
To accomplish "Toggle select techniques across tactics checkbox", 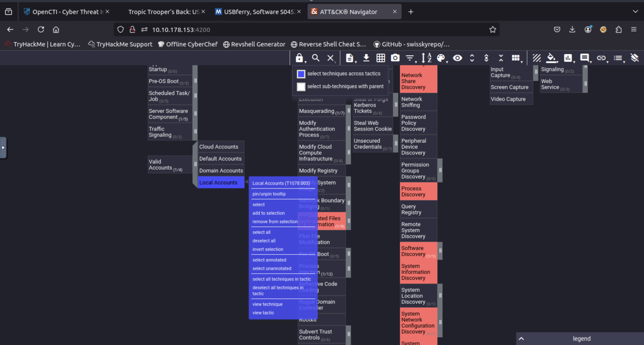I will [x=301, y=74].
